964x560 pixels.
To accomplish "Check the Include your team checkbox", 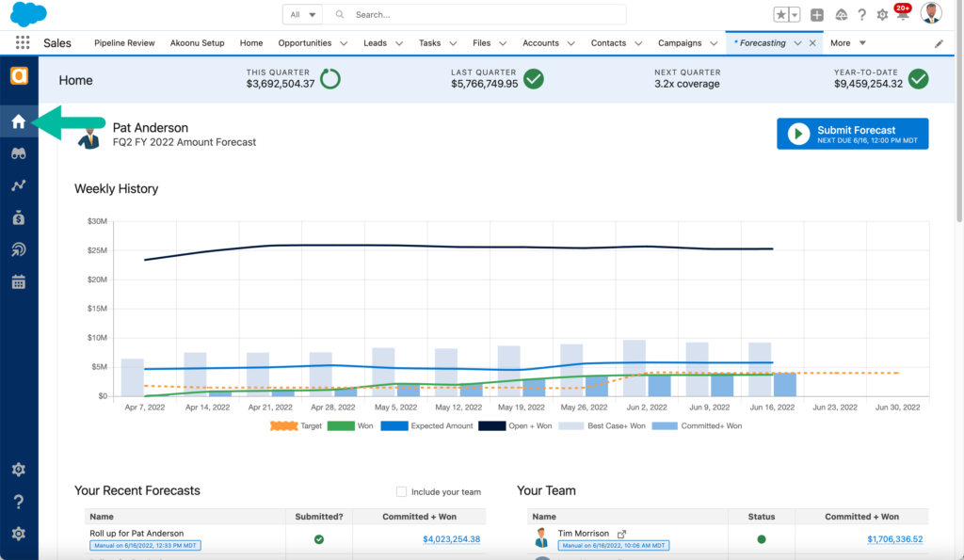I will pos(402,491).
